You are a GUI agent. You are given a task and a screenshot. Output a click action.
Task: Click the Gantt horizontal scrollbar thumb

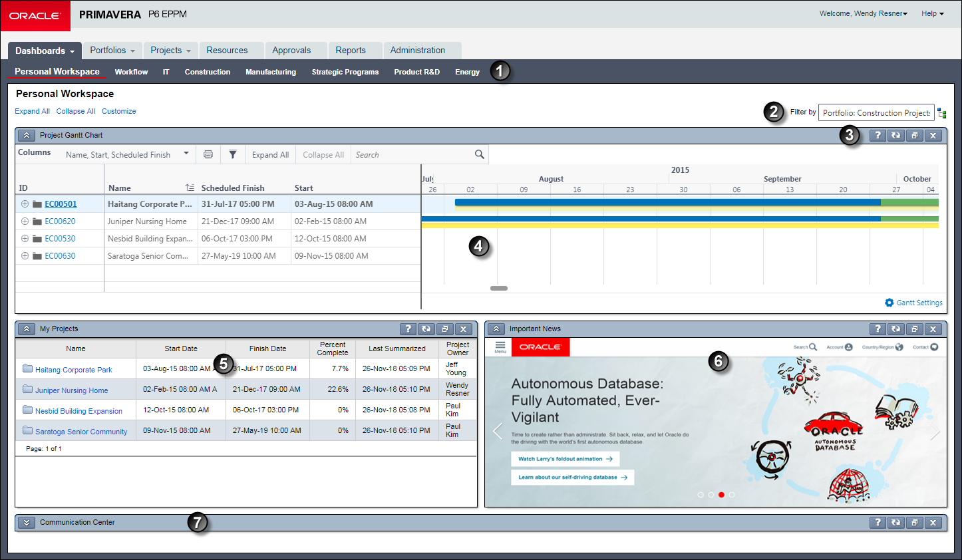[x=499, y=289]
